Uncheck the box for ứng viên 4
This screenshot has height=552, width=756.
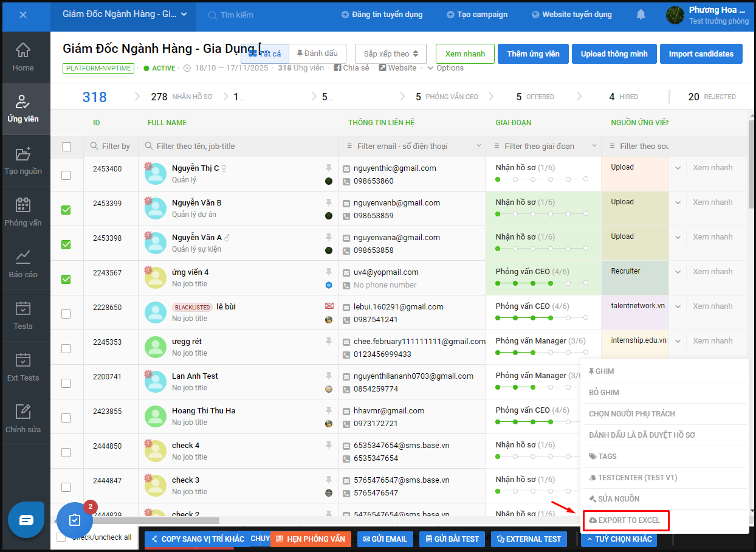[66, 279]
